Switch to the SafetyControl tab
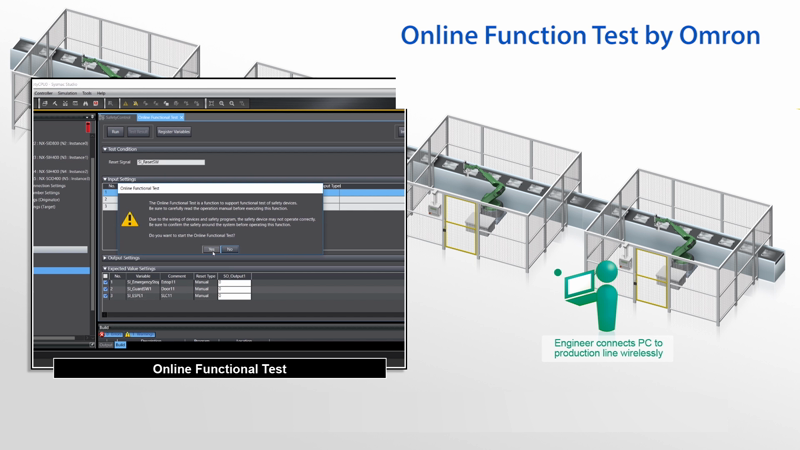 point(117,117)
